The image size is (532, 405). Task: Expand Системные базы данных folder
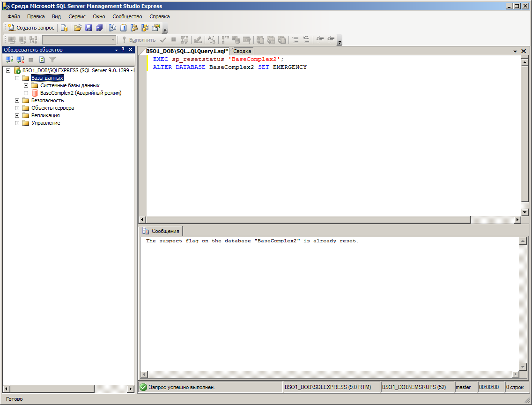26,86
